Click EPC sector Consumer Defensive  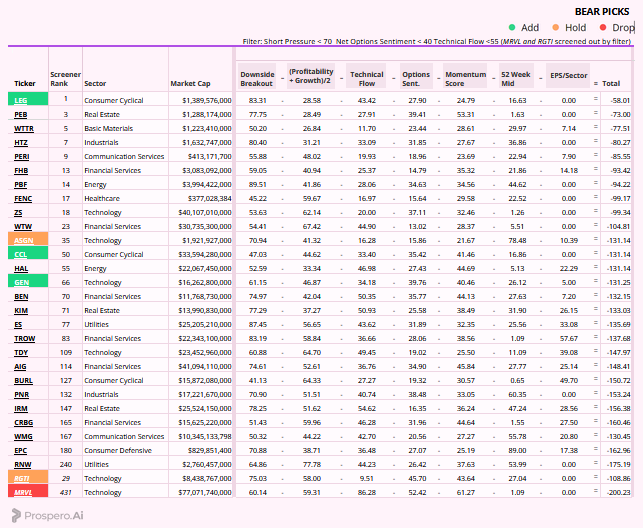(118, 451)
